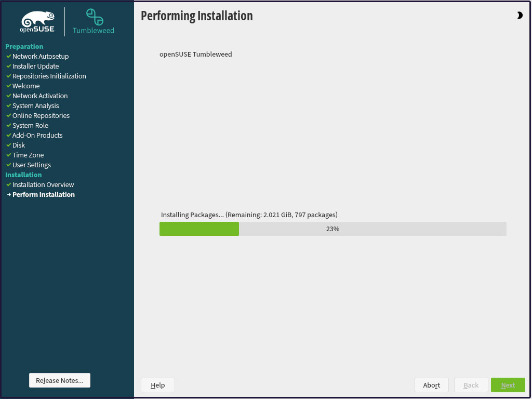Select the Welcome step label
The width and height of the screenshot is (532, 399).
(x=26, y=86)
